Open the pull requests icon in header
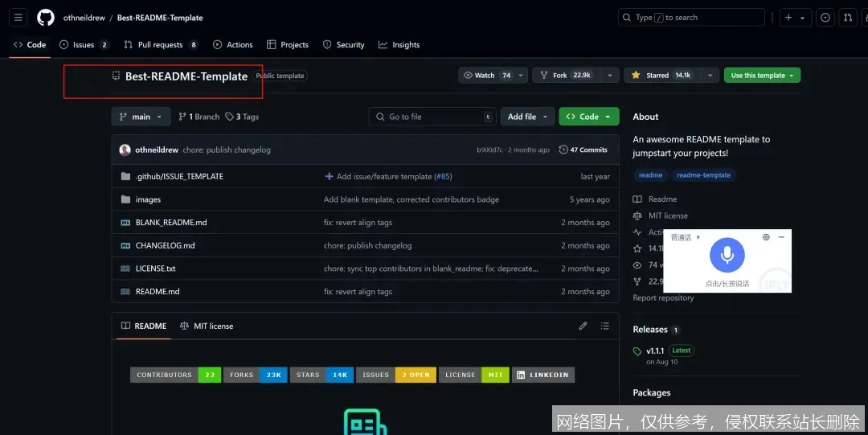 848,18
